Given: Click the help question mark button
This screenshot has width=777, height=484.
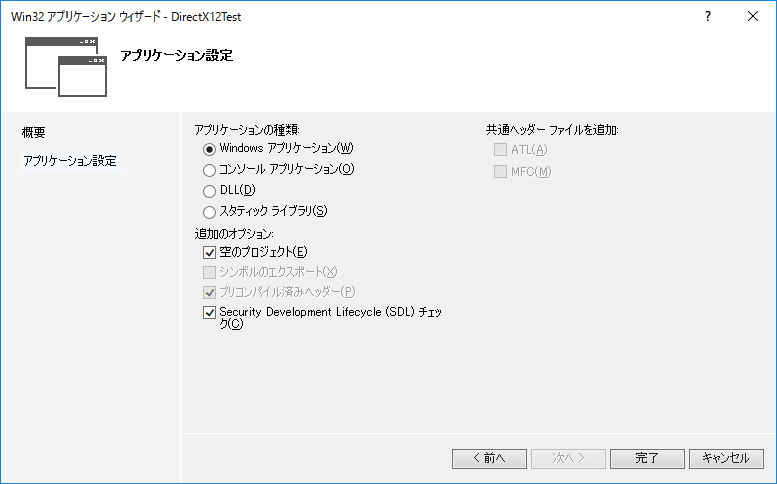Looking at the screenshot, I should 707,17.
